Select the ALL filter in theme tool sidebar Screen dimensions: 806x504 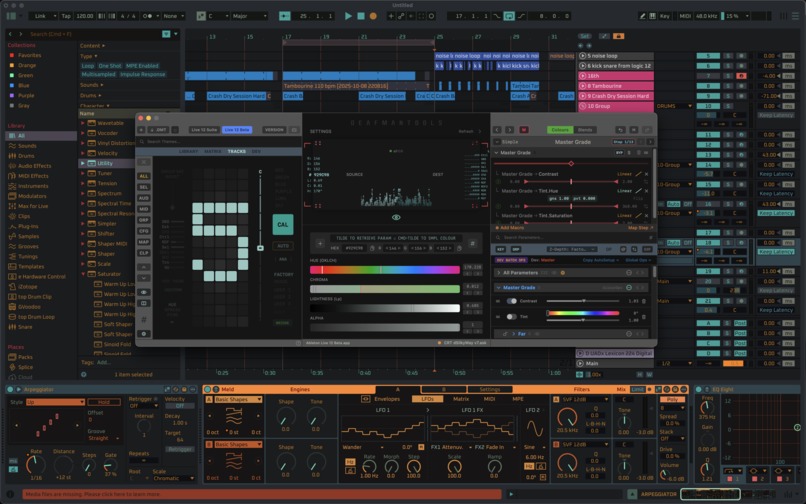click(x=144, y=176)
